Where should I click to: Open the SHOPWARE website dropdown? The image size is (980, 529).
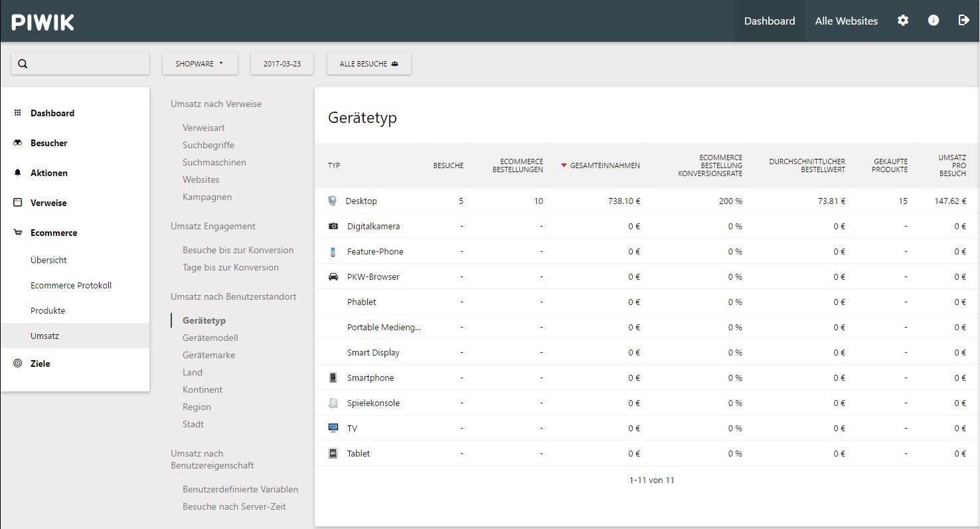[x=200, y=64]
